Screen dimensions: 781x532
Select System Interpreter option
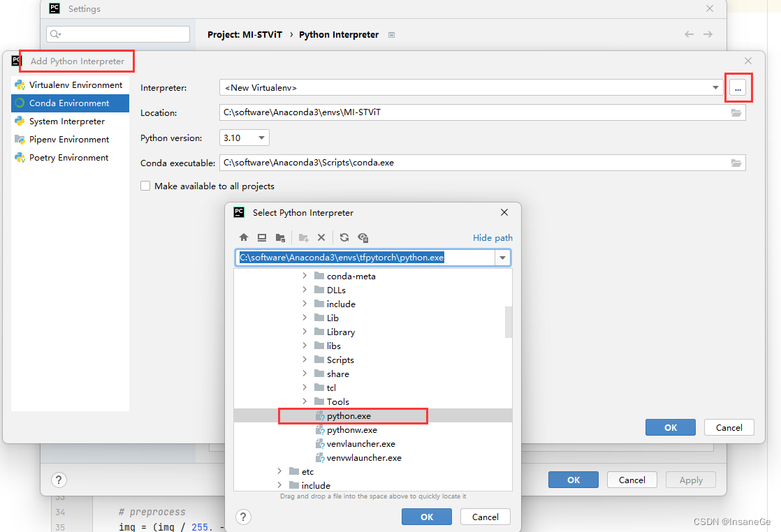pos(70,121)
